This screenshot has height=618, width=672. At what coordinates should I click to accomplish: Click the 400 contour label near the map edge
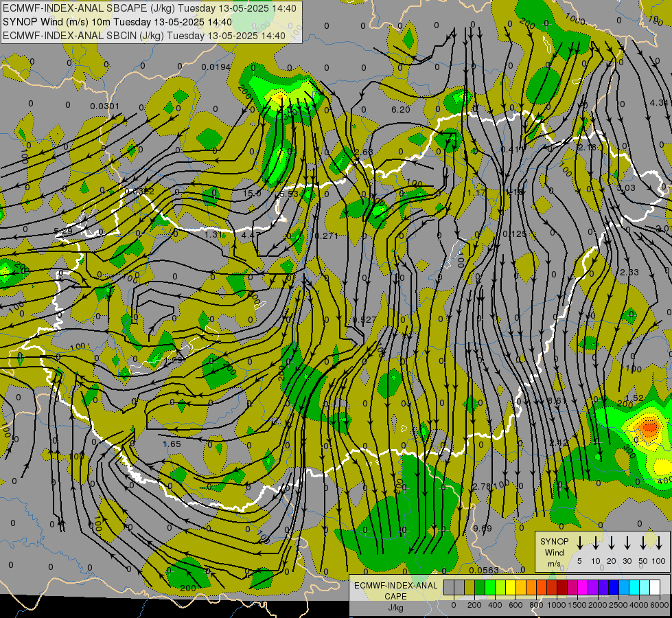[x=664, y=481]
